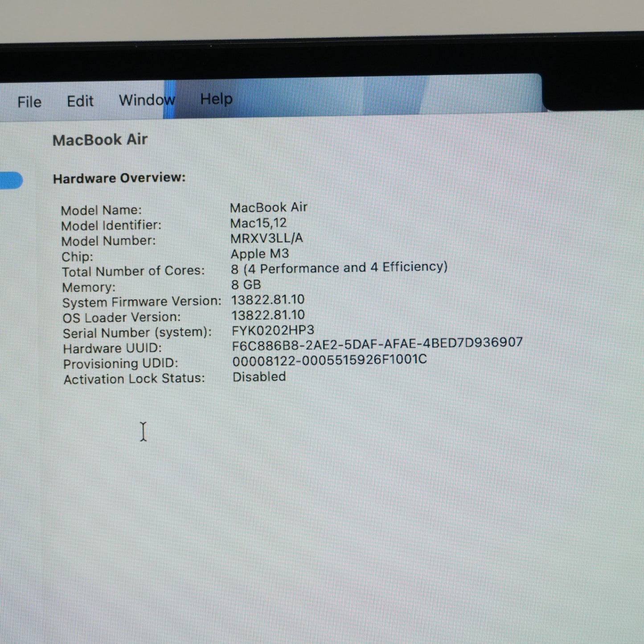Select the Activation Lock value Disabled
The width and height of the screenshot is (644, 644).
tap(259, 377)
